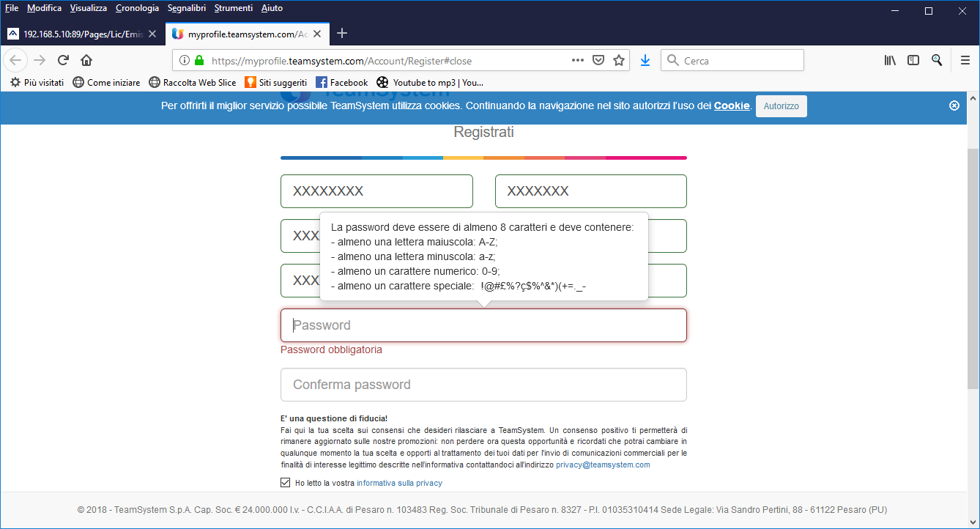Screen dimensions: 980x529
Task: Go back one page
Action: coord(15,61)
